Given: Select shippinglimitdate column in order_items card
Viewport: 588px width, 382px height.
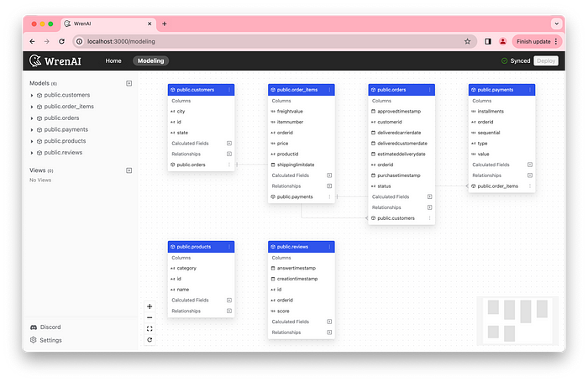Looking at the screenshot, I should click(301, 165).
